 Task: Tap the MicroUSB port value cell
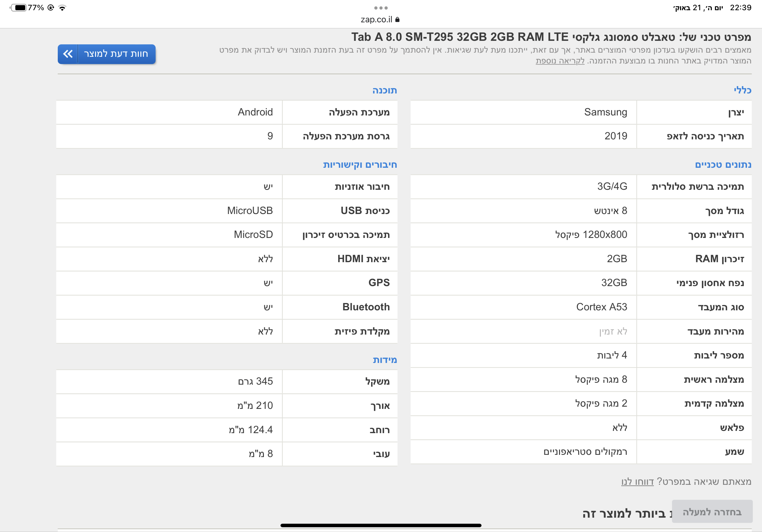click(250, 211)
